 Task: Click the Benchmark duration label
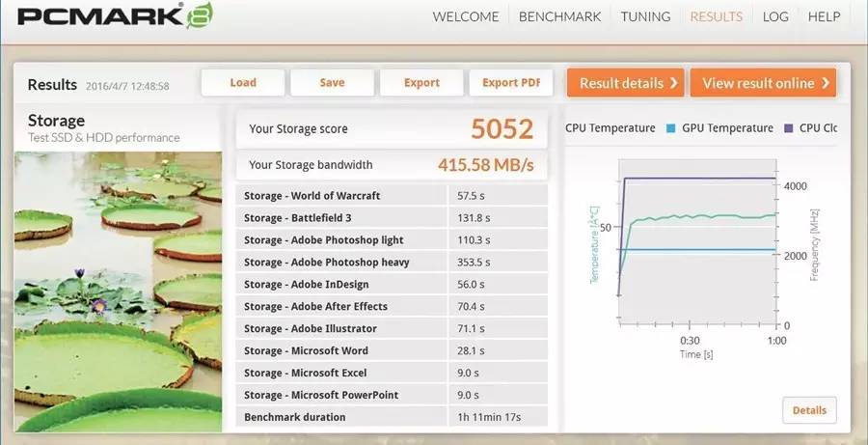[x=294, y=417]
